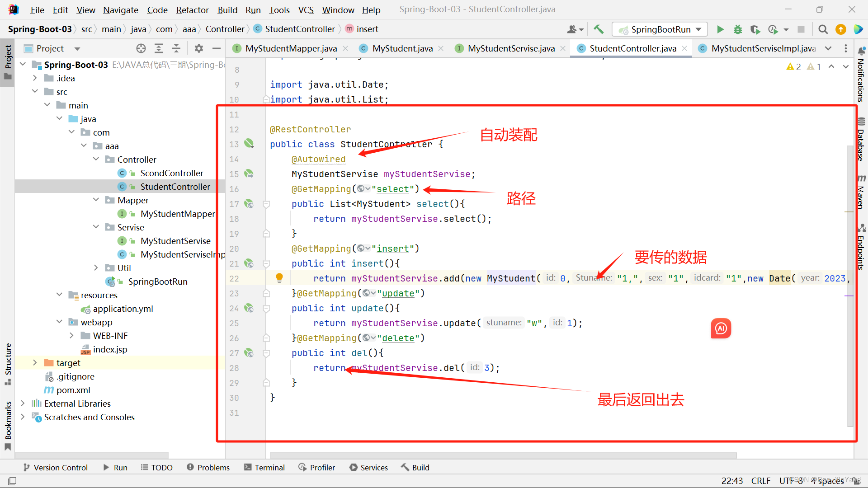The height and width of the screenshot is (488, 868).
Task: Toggle code folding marker on line 17
Action: [x=266, y=204]
